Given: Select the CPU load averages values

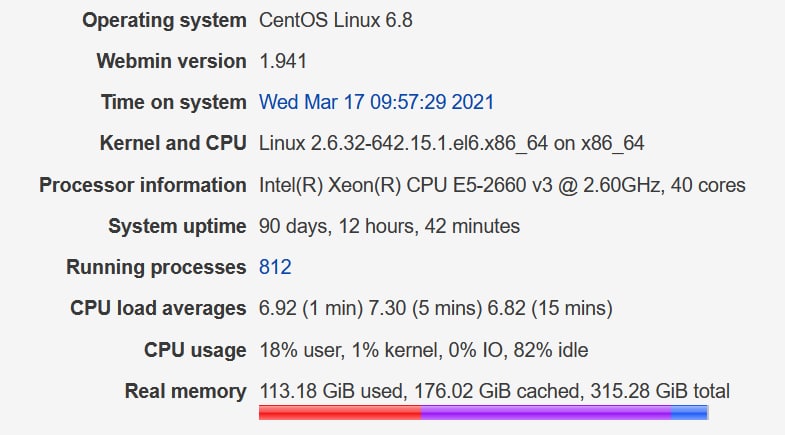Looking at the screenshot, I should pyautogui.click(x=436, y=308).
